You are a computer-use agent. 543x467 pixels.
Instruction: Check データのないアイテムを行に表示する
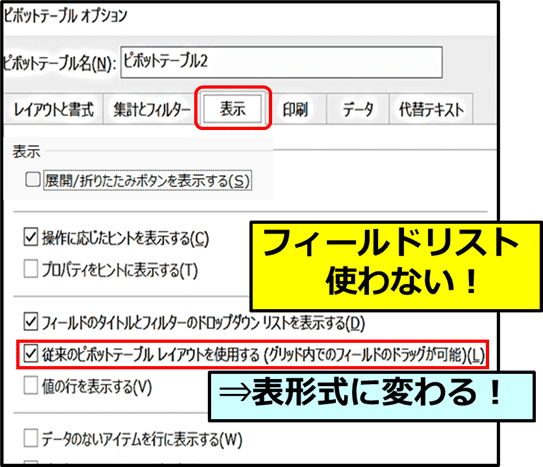pyautogui.click(x=31, y=439)
